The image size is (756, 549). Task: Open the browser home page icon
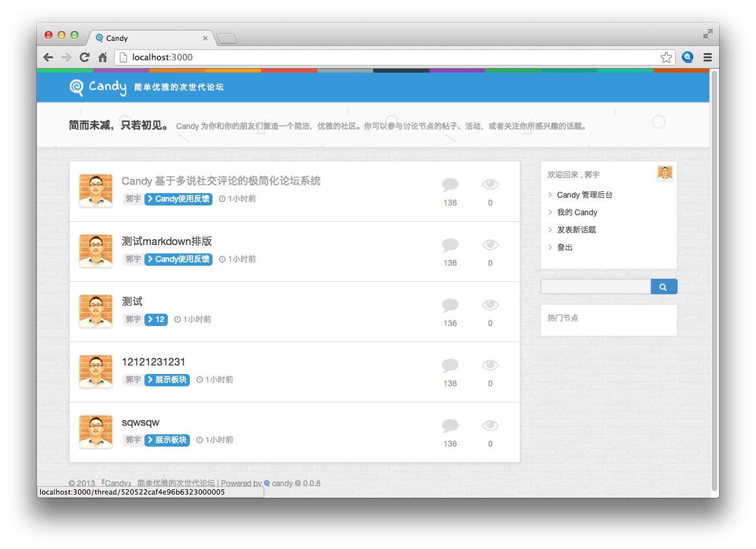point(103,58)
